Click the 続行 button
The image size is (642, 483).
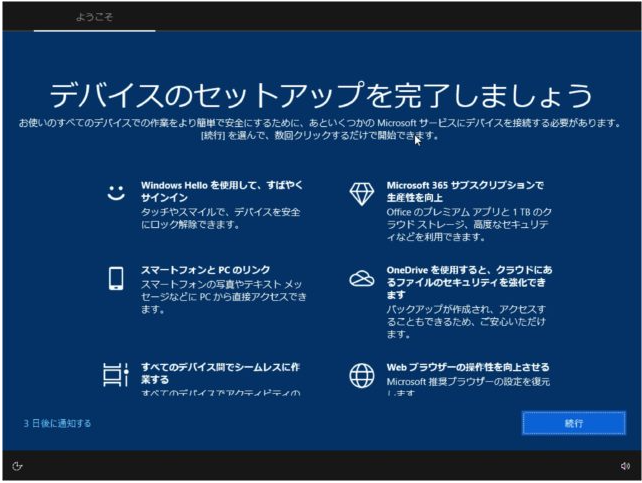[x=574, y=423]
